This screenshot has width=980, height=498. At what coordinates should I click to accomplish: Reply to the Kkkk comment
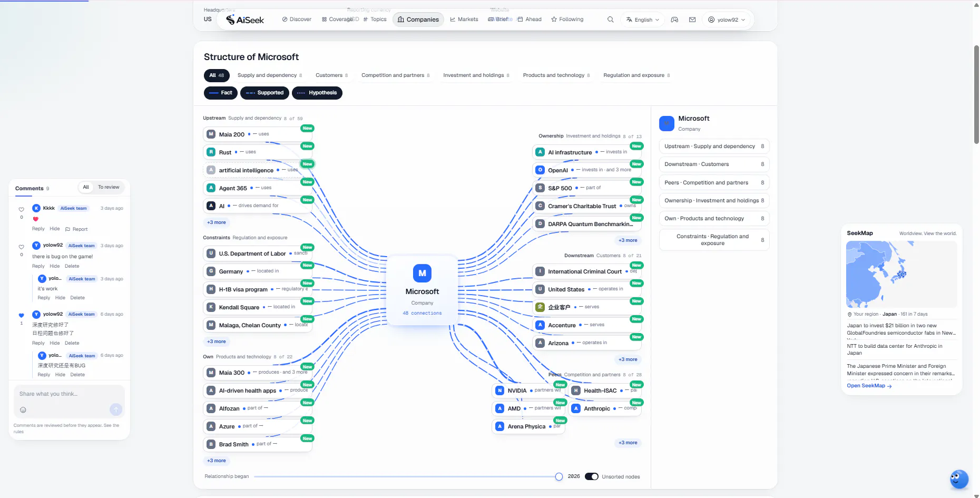click(x=38, y=229)
